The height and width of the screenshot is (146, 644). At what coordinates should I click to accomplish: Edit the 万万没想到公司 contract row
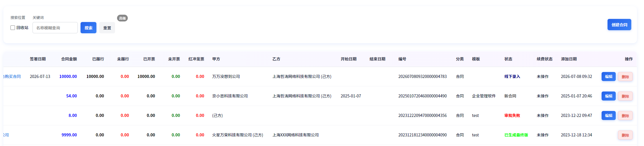[609, 77]
